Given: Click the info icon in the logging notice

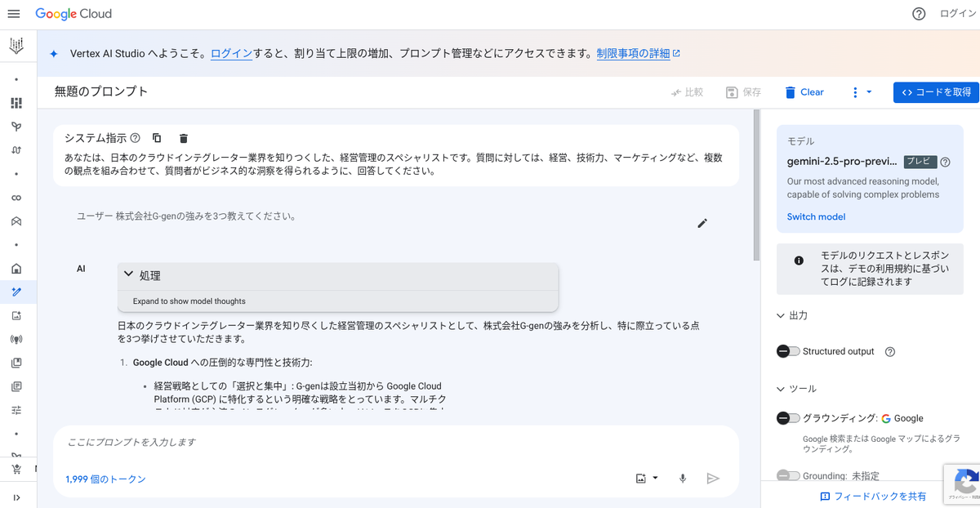Looking at the screenshot, I should (799, 261).
